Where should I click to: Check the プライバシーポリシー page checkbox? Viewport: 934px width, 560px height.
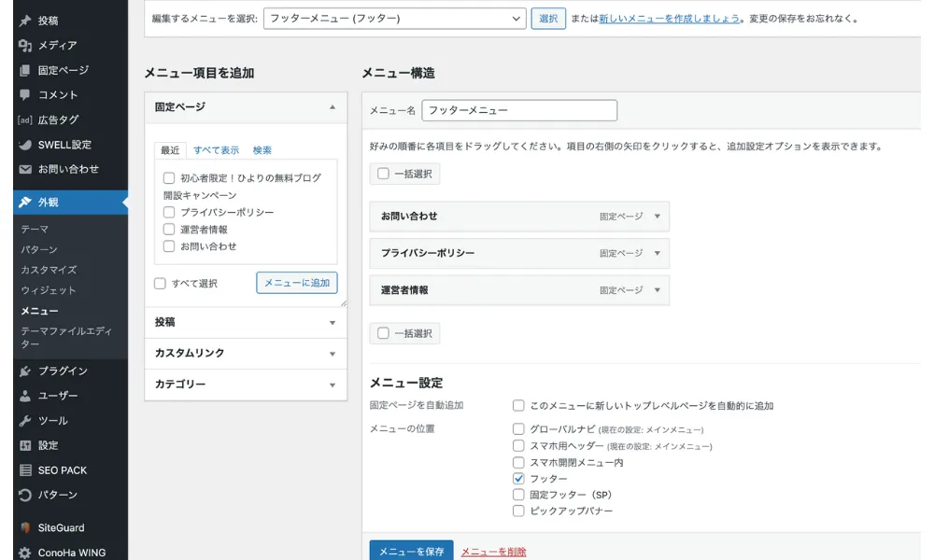(169, 212)
